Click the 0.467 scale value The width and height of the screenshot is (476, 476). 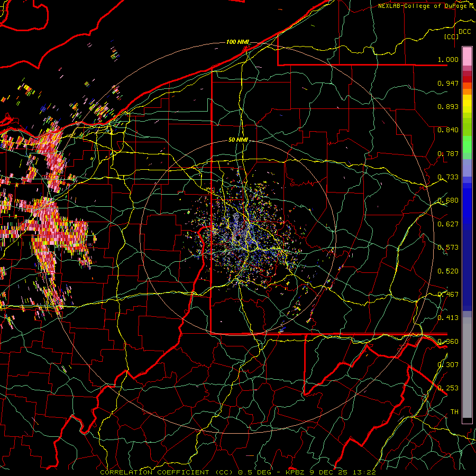pos(448,294)
